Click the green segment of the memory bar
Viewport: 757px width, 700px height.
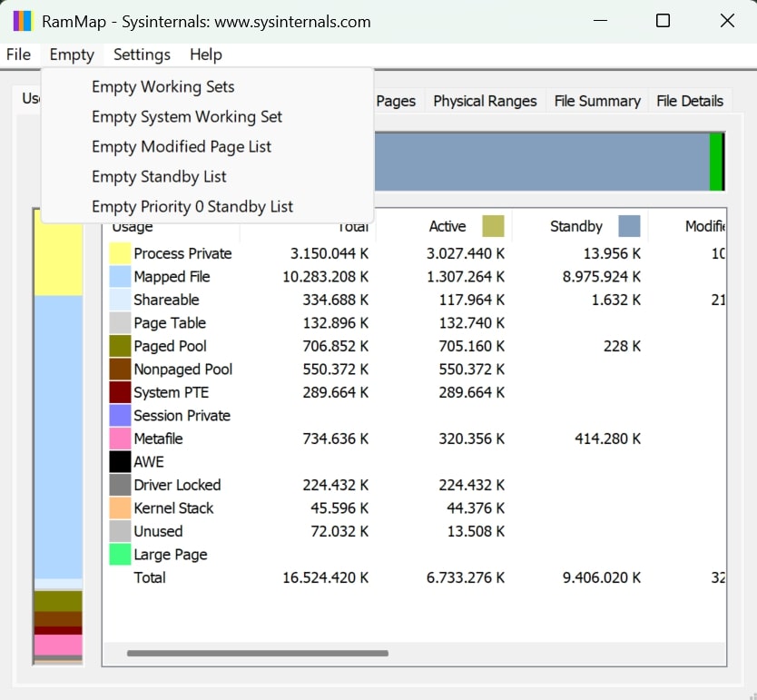click(715, 162)
